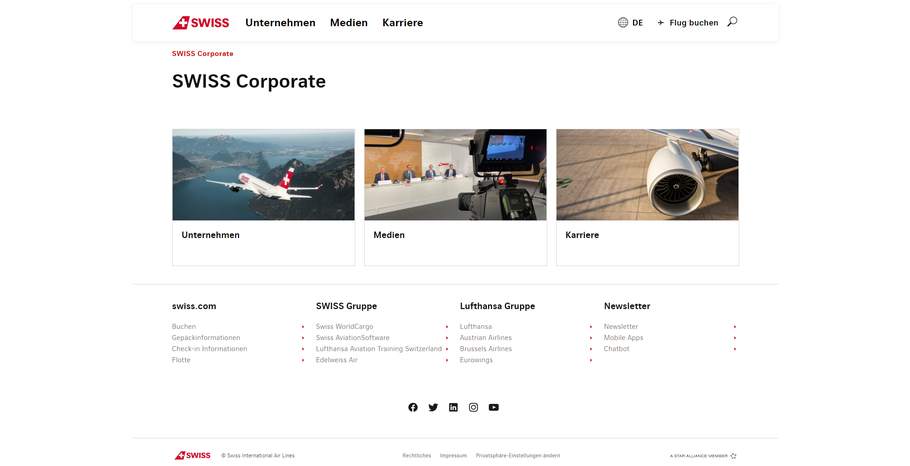Open the Medien card press conference image
Screen dimensions: 910x466
pos(456,175)
